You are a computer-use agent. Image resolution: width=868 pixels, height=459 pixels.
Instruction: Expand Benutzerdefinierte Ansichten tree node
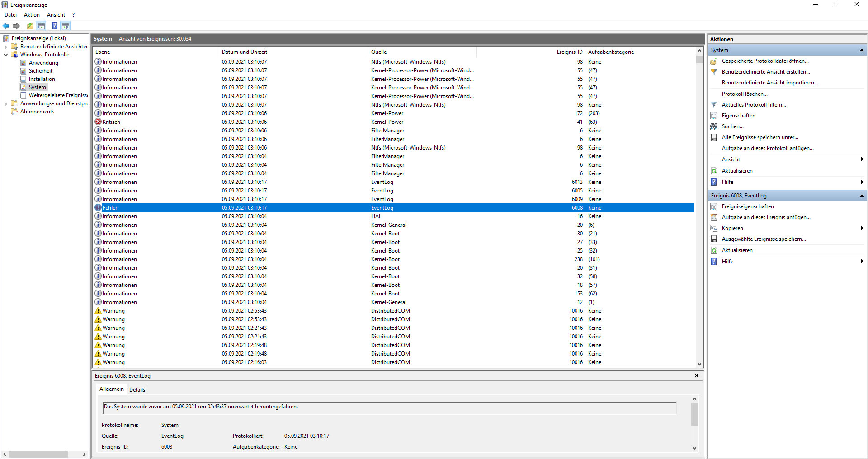pyautogui.click(x=5, y=47)
